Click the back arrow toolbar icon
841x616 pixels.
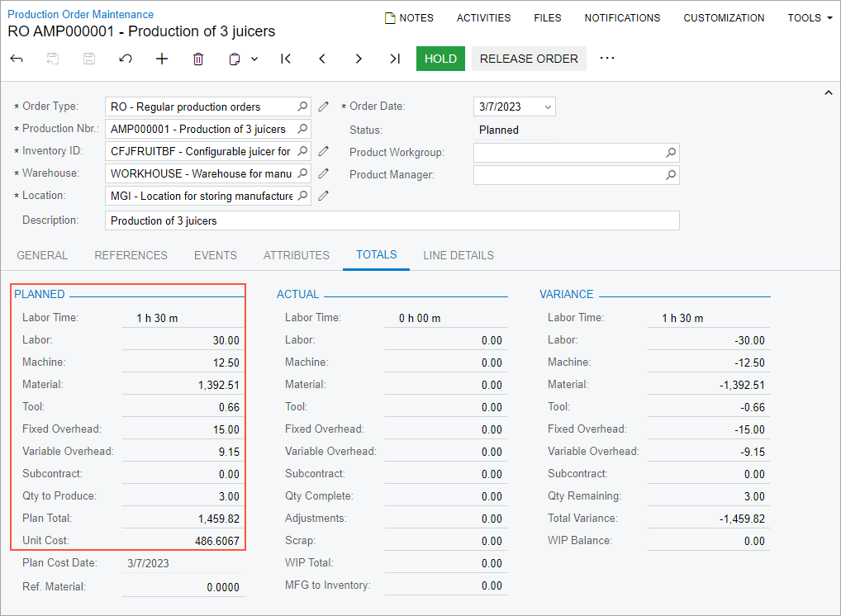pos(17,59)
